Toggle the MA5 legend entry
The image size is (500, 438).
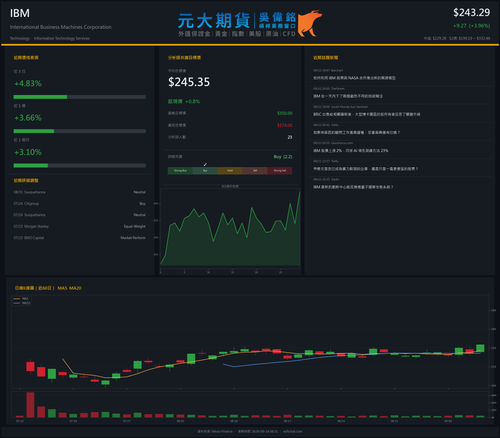point(22,299)
